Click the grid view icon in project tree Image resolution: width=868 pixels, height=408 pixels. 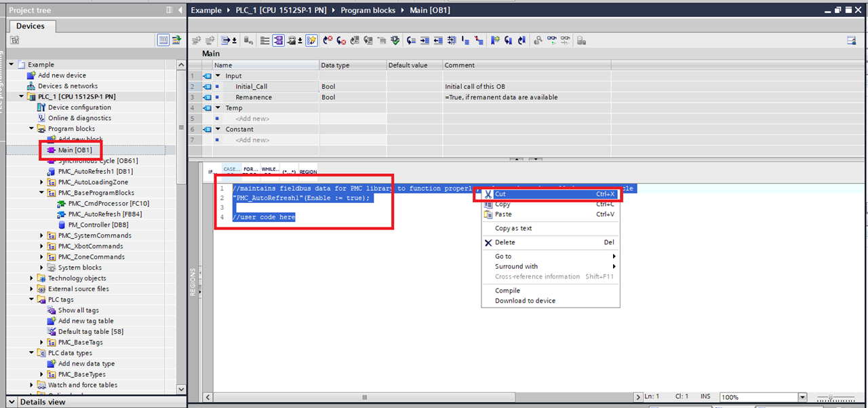point(163,41)
